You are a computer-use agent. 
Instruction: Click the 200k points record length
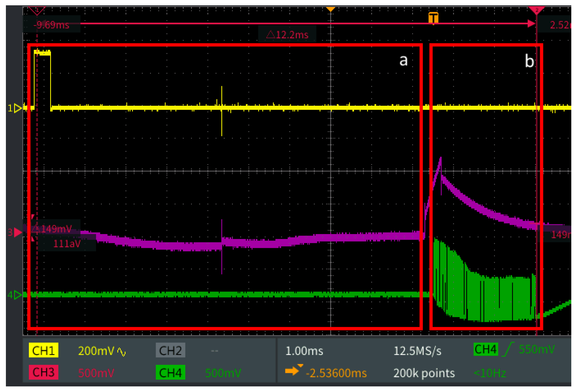[x=424, y=373]
